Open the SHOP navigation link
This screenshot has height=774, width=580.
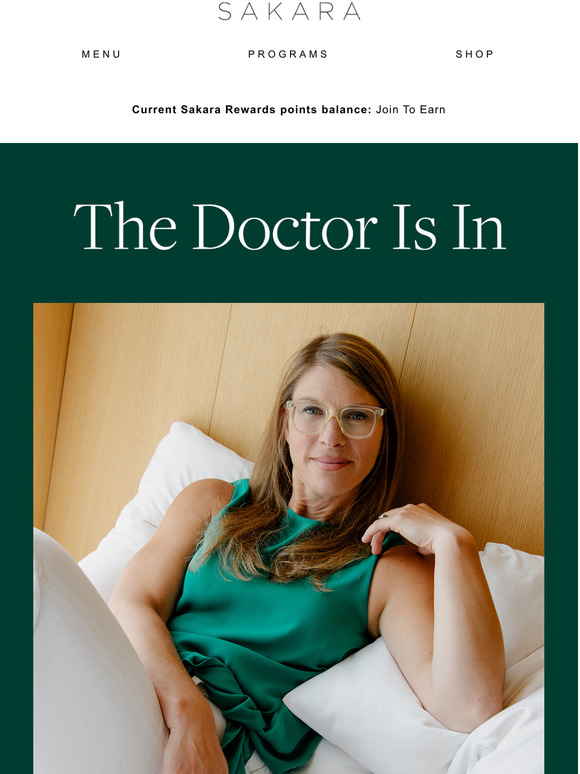(474, 54)
